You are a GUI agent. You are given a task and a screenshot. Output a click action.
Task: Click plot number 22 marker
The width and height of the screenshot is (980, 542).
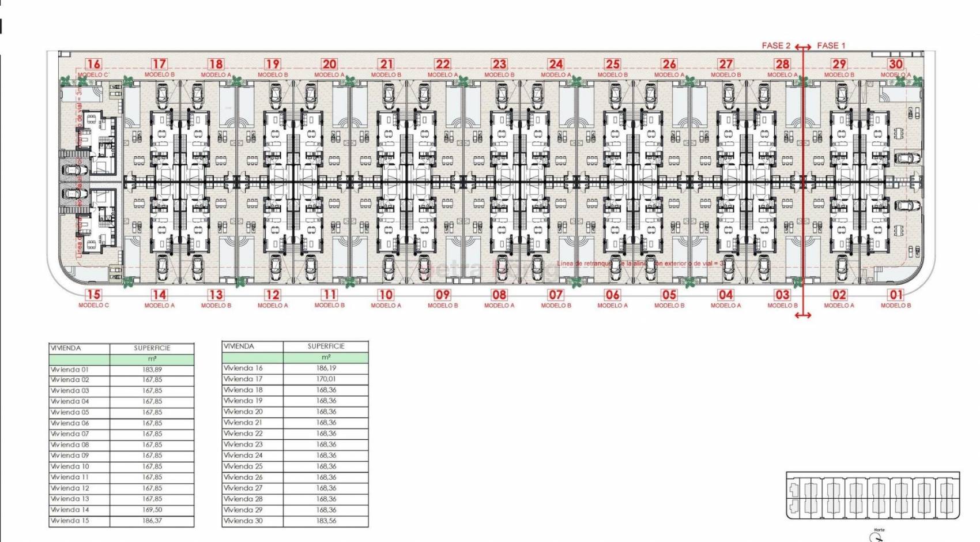click(442, 64)
